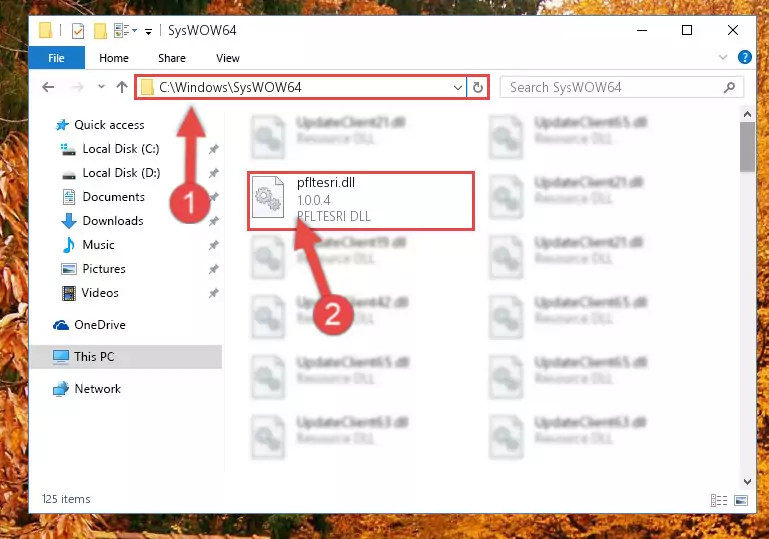Image resolution: width=769 pixels, height=539 pixels.
Task: Switch to large icons view in status bar
Action: click(x=741, y=500)
